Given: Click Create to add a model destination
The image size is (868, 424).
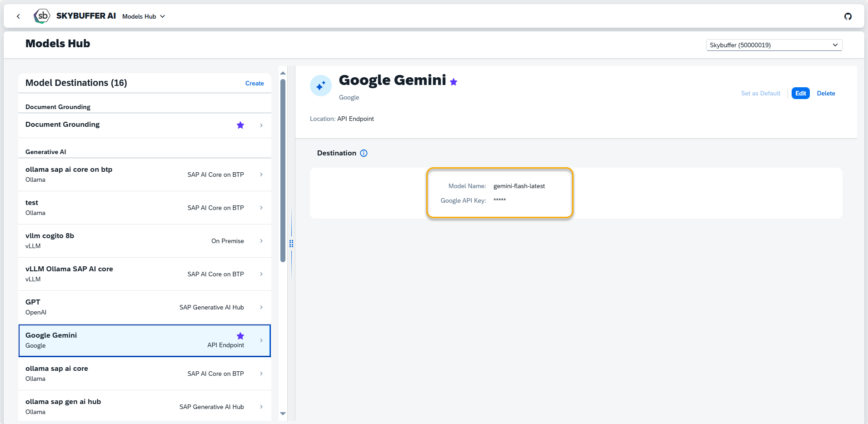Looking at the screenshot, I should [x=254, y=83].
